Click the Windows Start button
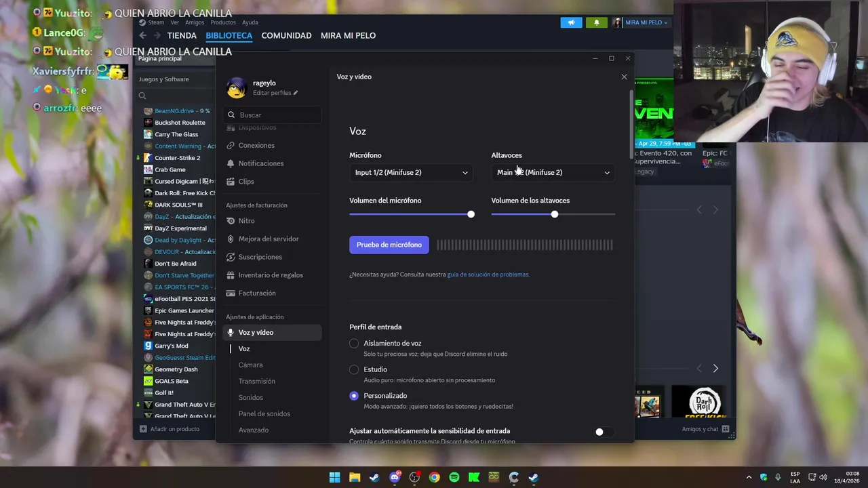The image size is (868, 488). pos(334,477)
